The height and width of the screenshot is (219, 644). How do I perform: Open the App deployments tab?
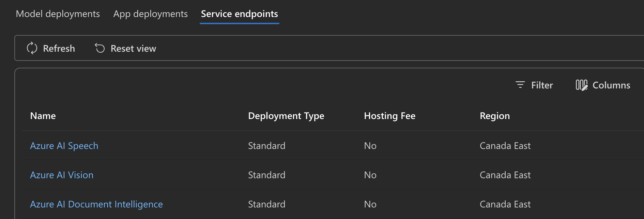[151, 14]
